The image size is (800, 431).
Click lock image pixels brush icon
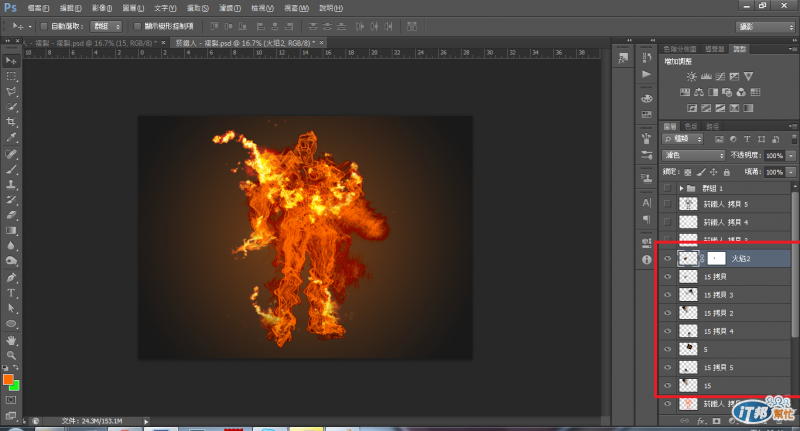pos(701,172)
